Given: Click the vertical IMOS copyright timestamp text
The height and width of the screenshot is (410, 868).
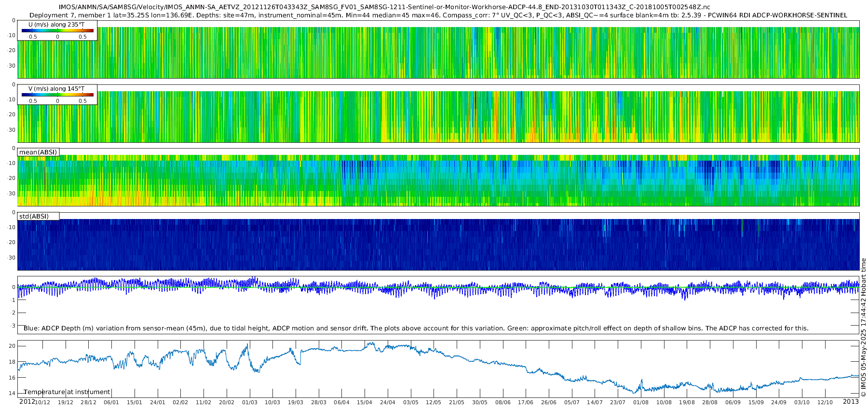Looking at the screenshot, I should pyautogui.click(x=863, y=328).
